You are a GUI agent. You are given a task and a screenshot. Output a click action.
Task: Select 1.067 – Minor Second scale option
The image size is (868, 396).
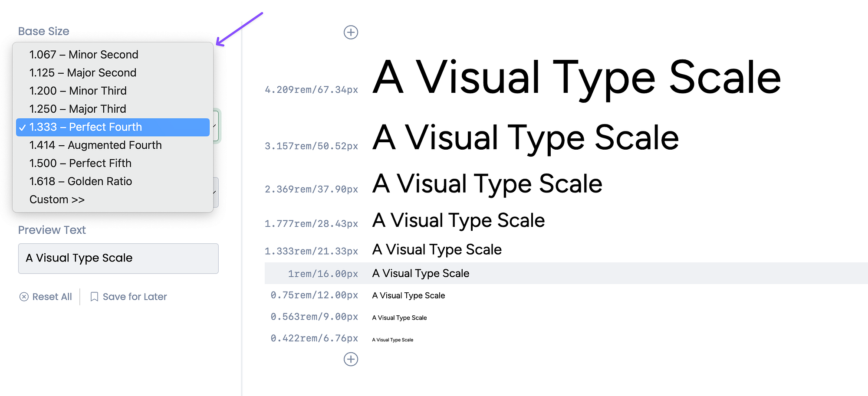(x=113, y=55)
